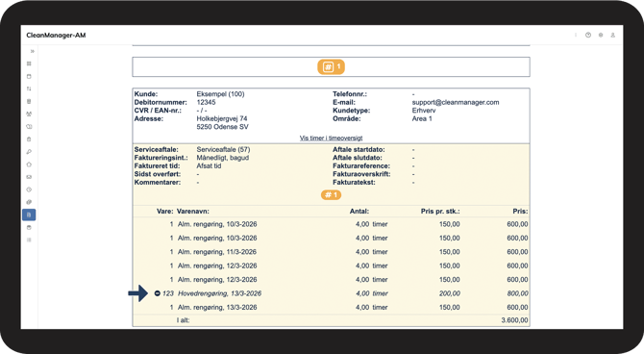This screenshot has height=354, width=644.
Task: Click the CleanManager-AM logo
Action: click(x=56, y=36)
